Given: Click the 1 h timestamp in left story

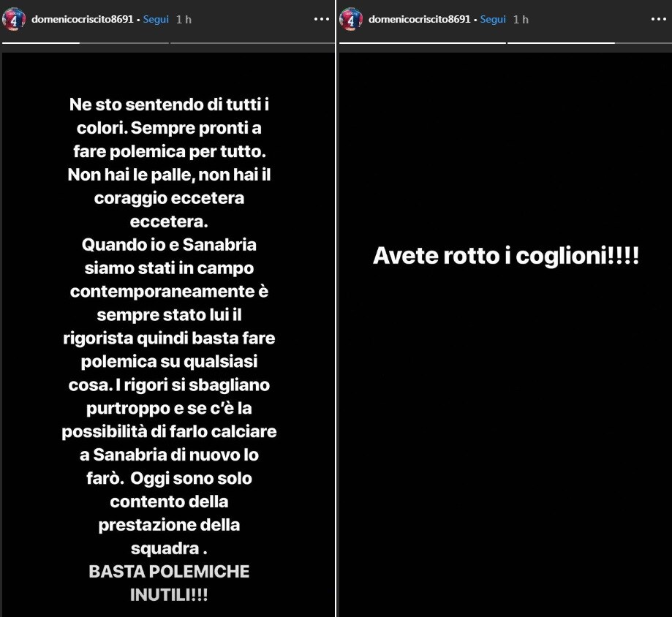Looking at the screenshot, I should 184,19.
